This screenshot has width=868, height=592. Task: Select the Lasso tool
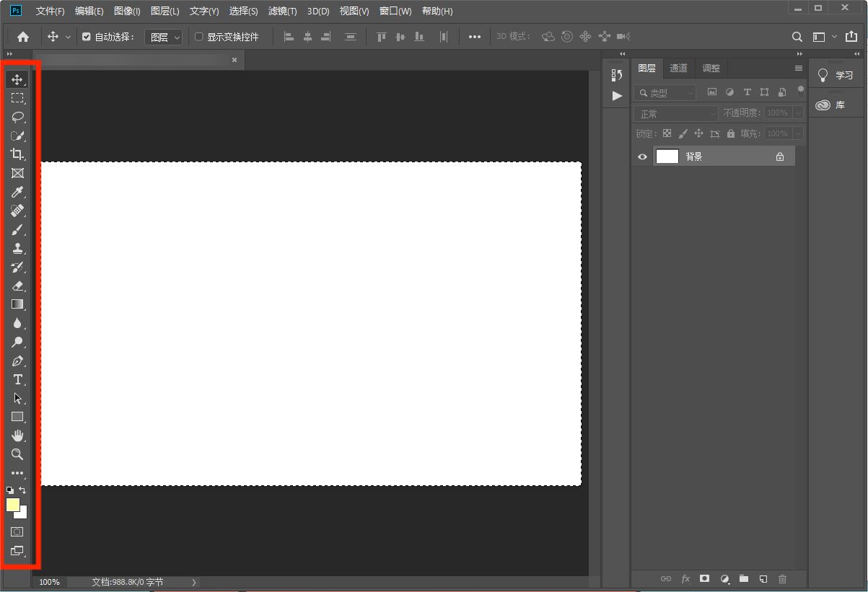pyautogui.click(x=17, y=117)
